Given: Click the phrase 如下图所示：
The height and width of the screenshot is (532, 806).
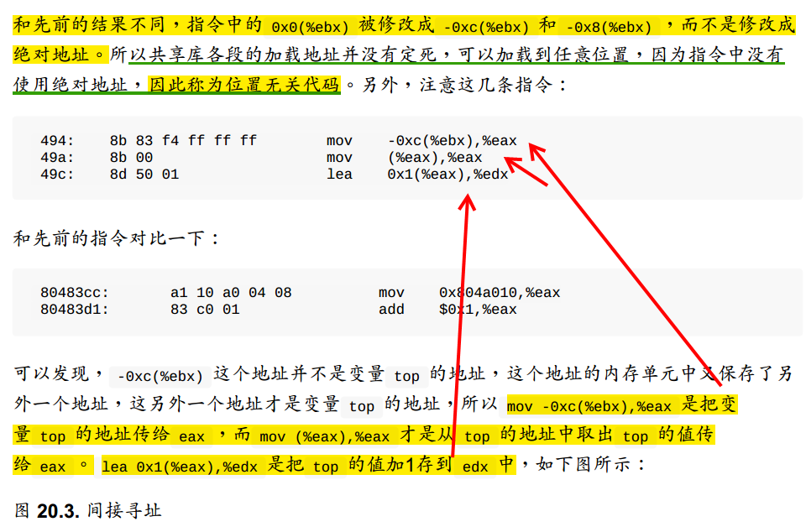Looking at the screenshot, I should (x=590, y=465).
